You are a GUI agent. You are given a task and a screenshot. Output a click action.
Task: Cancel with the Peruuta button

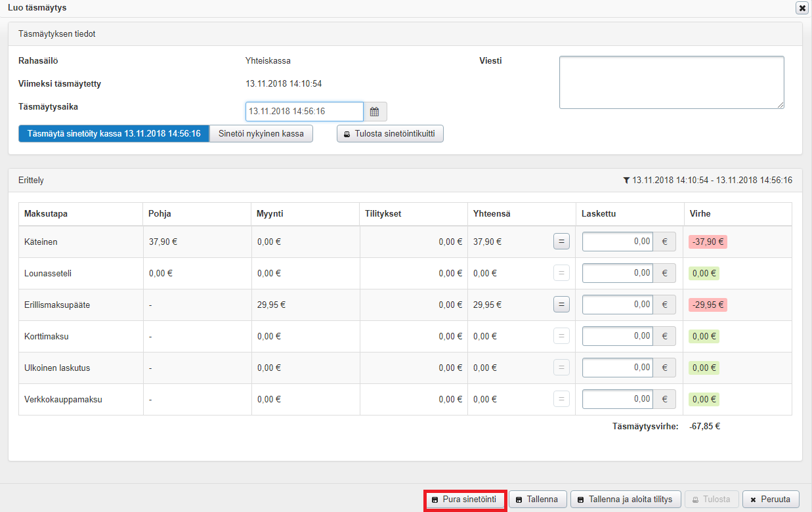tap(771, 500)
